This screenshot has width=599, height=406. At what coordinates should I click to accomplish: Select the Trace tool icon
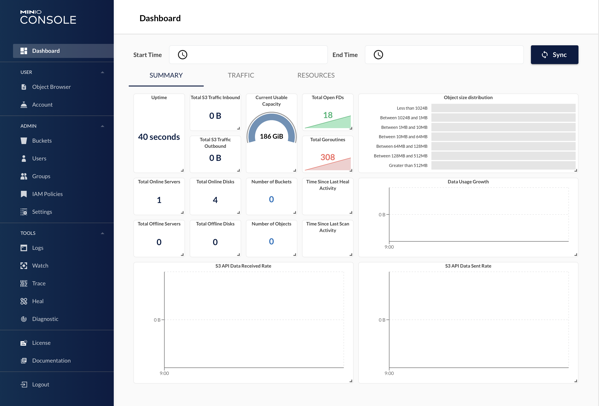point(24,283)
